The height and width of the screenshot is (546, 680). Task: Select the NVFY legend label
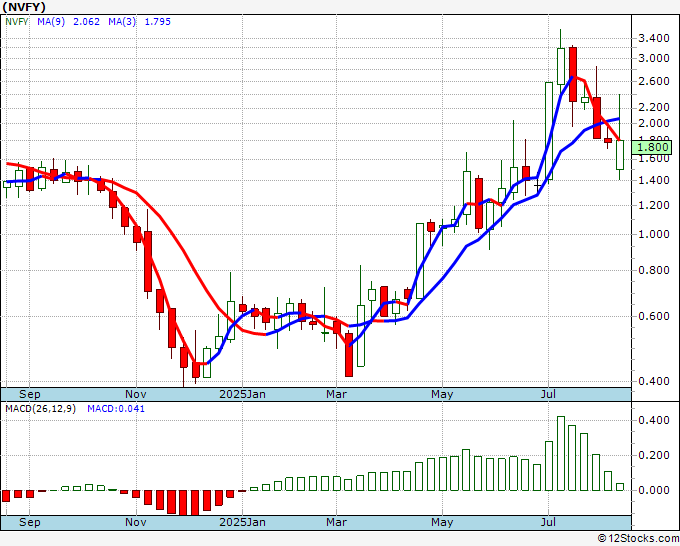click(16, 21)
